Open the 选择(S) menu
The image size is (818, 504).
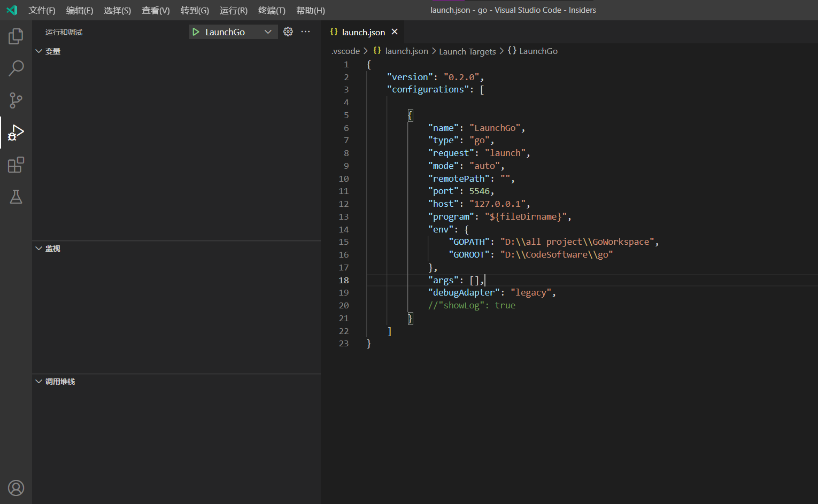click(118, 10)
